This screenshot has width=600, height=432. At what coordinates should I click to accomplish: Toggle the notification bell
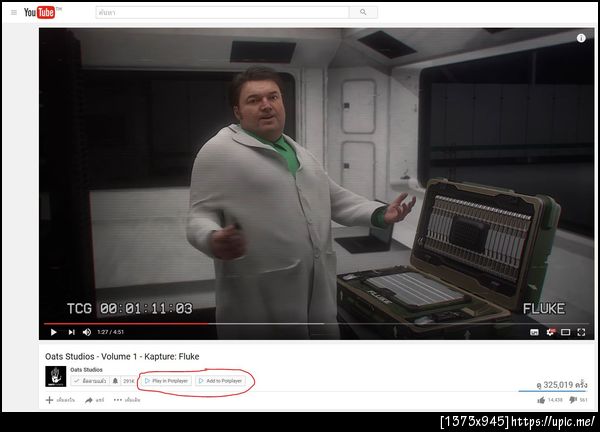coord(115,381)
